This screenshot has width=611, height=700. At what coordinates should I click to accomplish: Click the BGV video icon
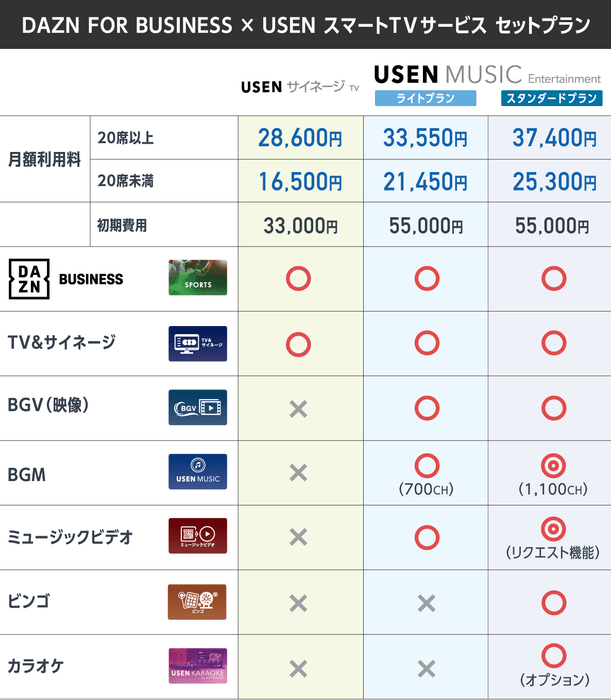[x=197, y=407]
